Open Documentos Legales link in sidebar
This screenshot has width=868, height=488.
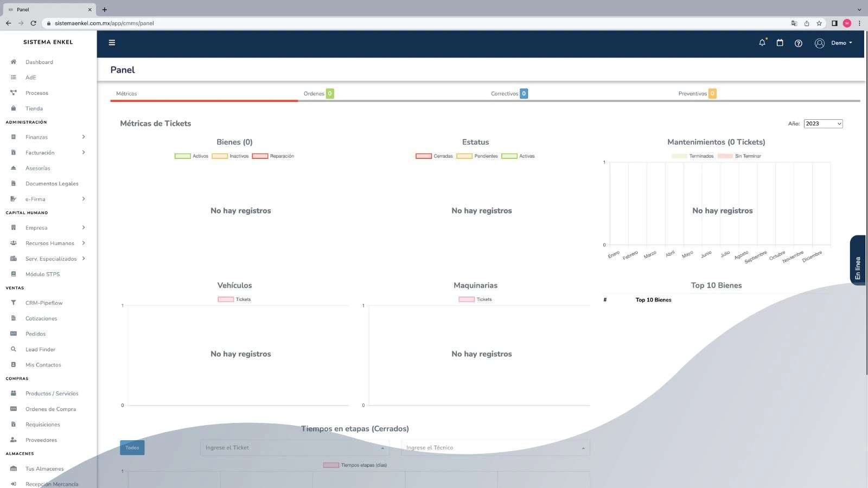point(52,184)
